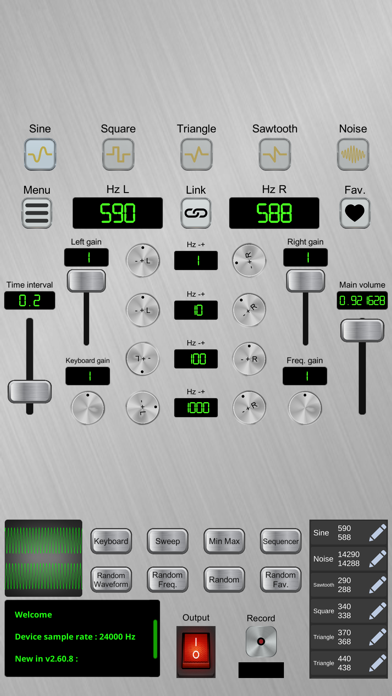Viewport: 392px width, 696px height.
Task: Click the Hz -+ step display showing 1
Action: click(x=196, y=261)
